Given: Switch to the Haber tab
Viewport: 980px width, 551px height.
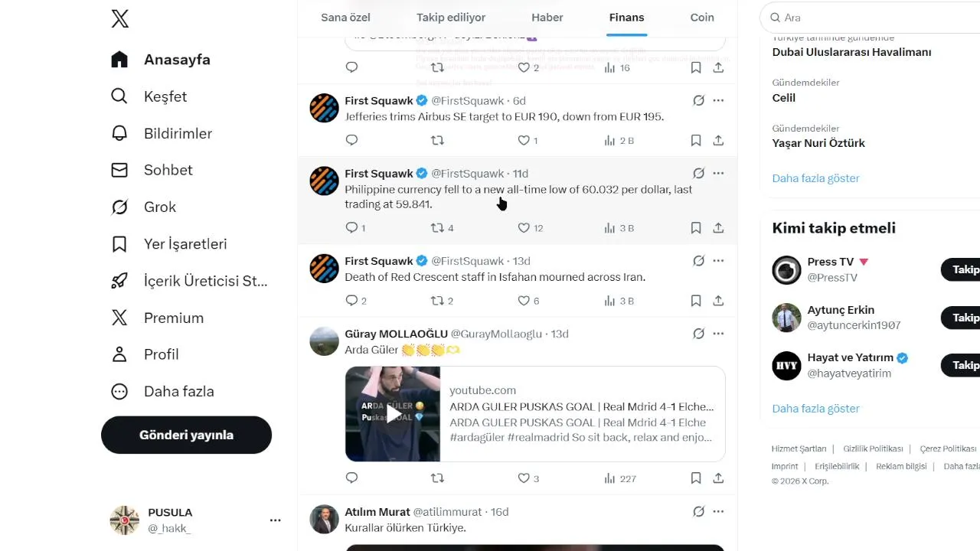Looking at the screenshot, I should [547, 18].
